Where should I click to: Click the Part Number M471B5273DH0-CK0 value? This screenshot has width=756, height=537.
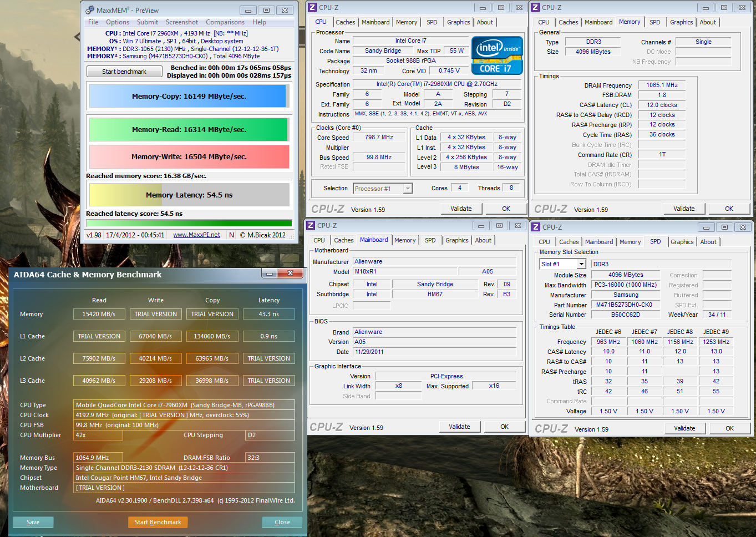point(625,305)
